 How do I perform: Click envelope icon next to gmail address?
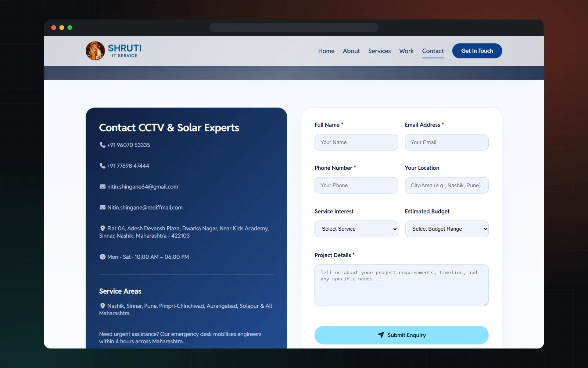(103, 187)
